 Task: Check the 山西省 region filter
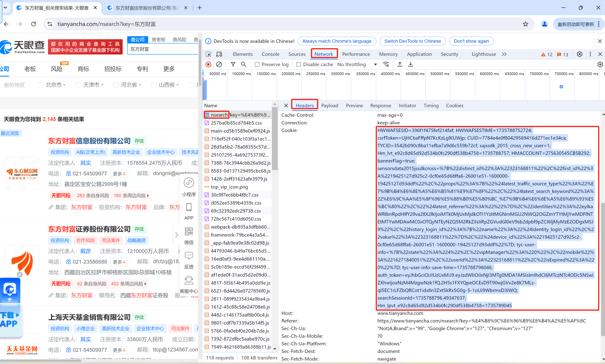tap(154, 85)
